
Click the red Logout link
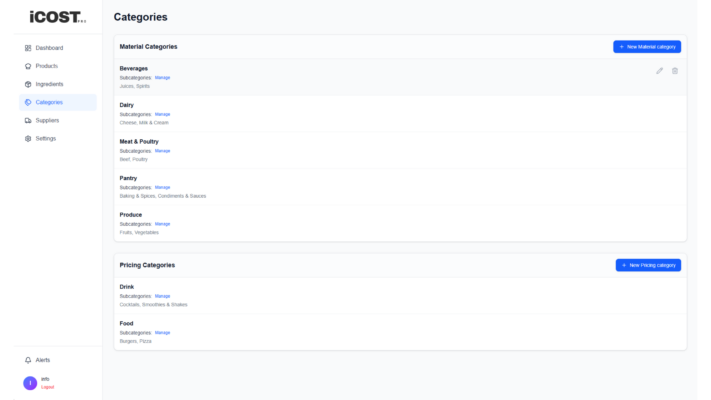click(48, 387)
